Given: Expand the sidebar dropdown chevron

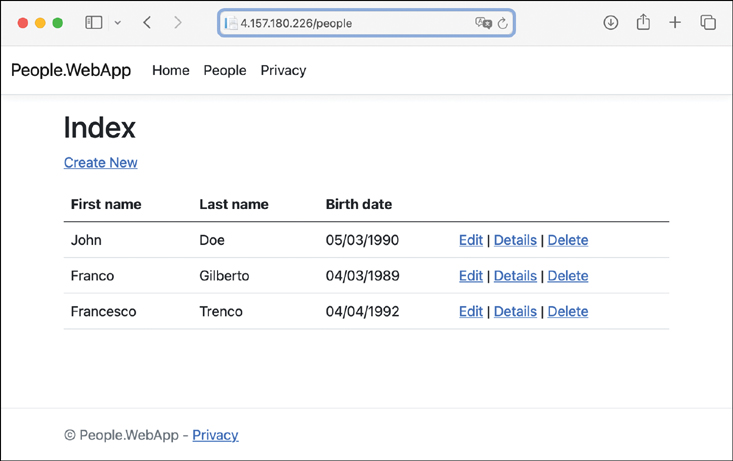Looking at the screenshot, I should tap(117, 23).
